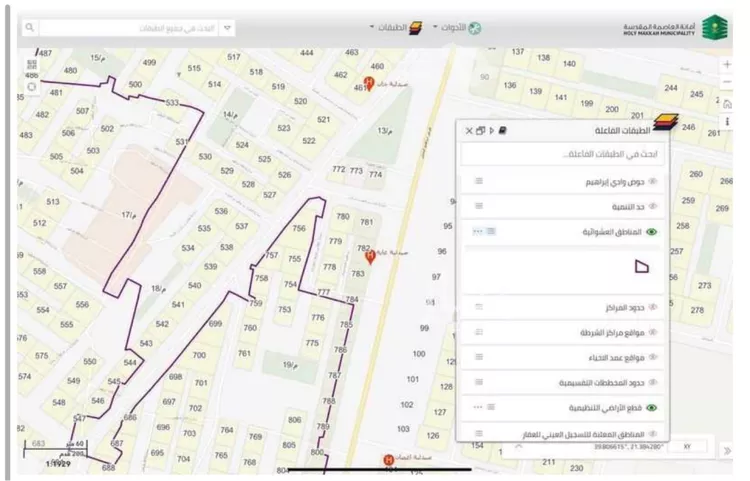This screenshot has width=750, height=481.
Task: Click parcel label 17/م on the map
Action: click(129, 215)
